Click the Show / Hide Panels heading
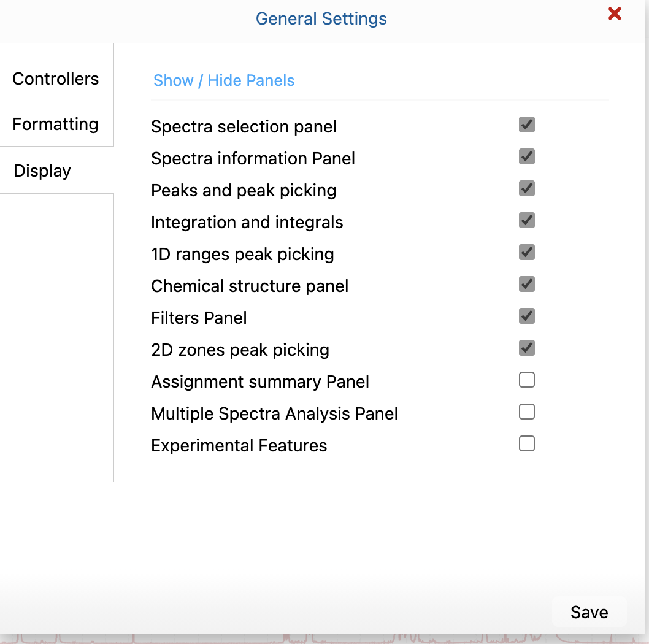Viewport: 649px width, 644px height. (223, 80)
